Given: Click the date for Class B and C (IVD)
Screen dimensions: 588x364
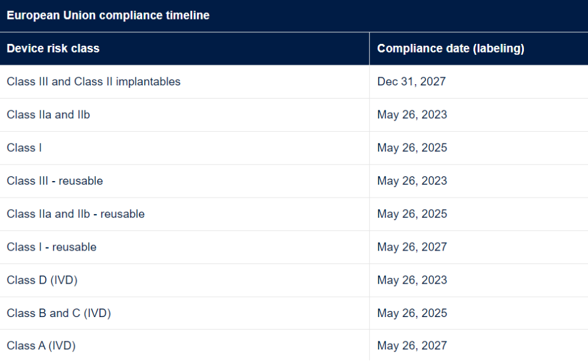Looking at the screenshot, I should tap(412, 313).
